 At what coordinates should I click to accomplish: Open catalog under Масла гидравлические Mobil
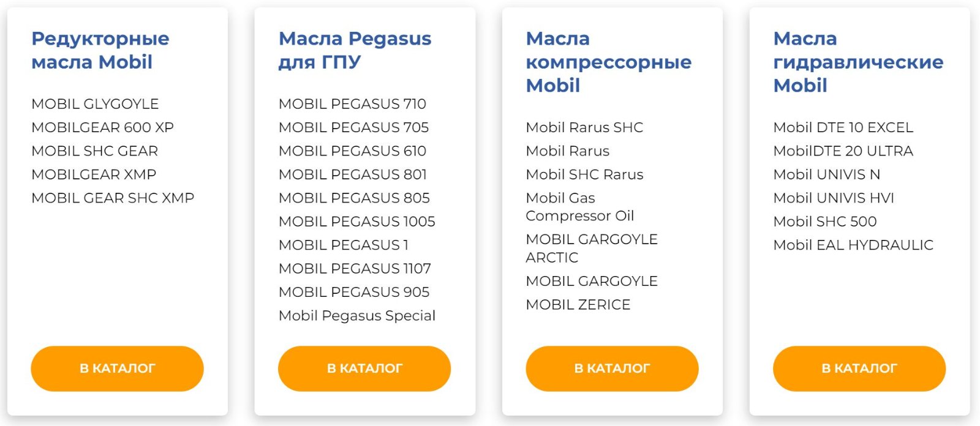click(x=859, y=368)
